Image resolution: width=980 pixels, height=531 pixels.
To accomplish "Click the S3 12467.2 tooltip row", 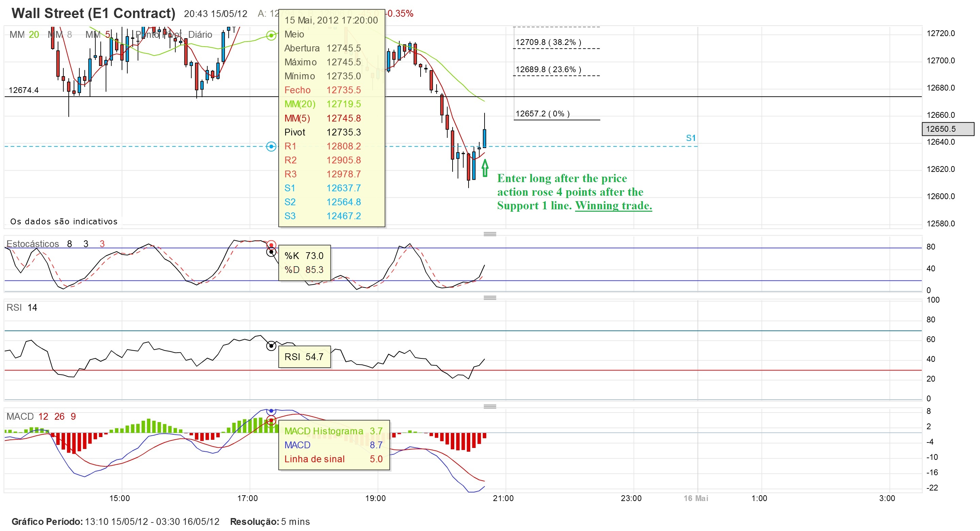I will (323, 216).
